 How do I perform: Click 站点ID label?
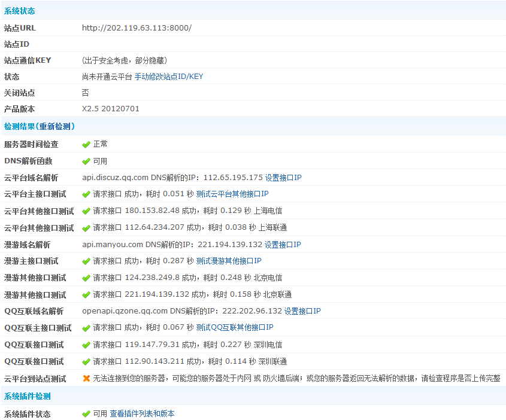tap(16, 44)
